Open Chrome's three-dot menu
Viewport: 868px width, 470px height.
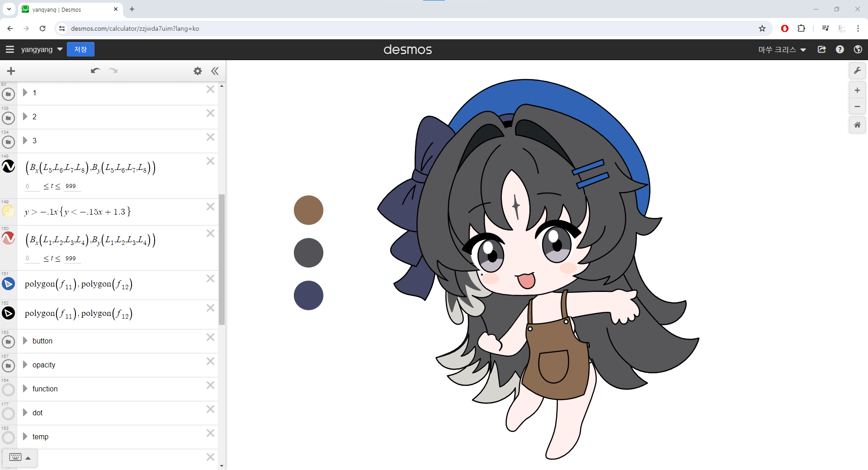point(858,28)
